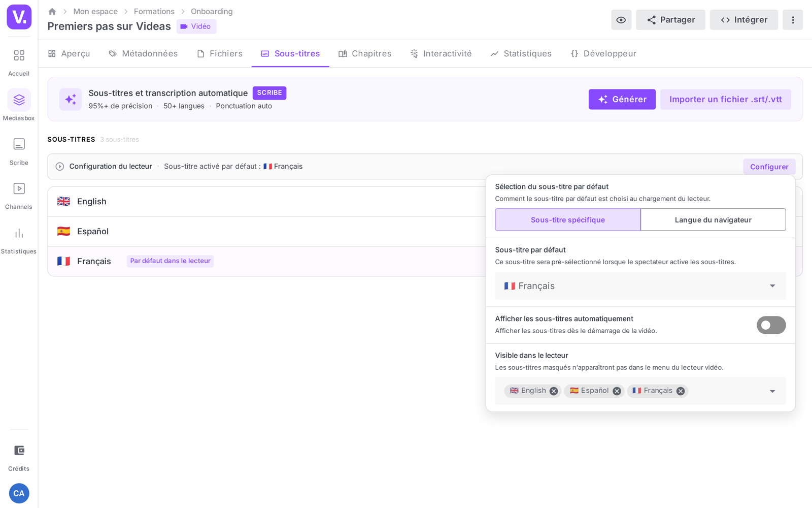Image resolution: width=812 pixels, height=508 pixels.
Task: Click the play circle icon in Configuration du lecteur
Action: [x=60, y=167]
